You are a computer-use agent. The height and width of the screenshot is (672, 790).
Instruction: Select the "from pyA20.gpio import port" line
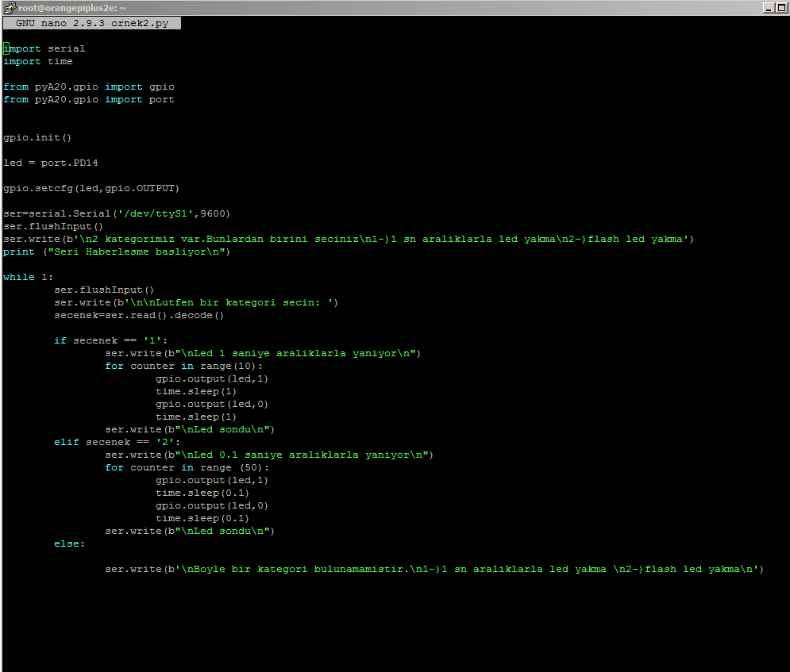click(87, 99)
